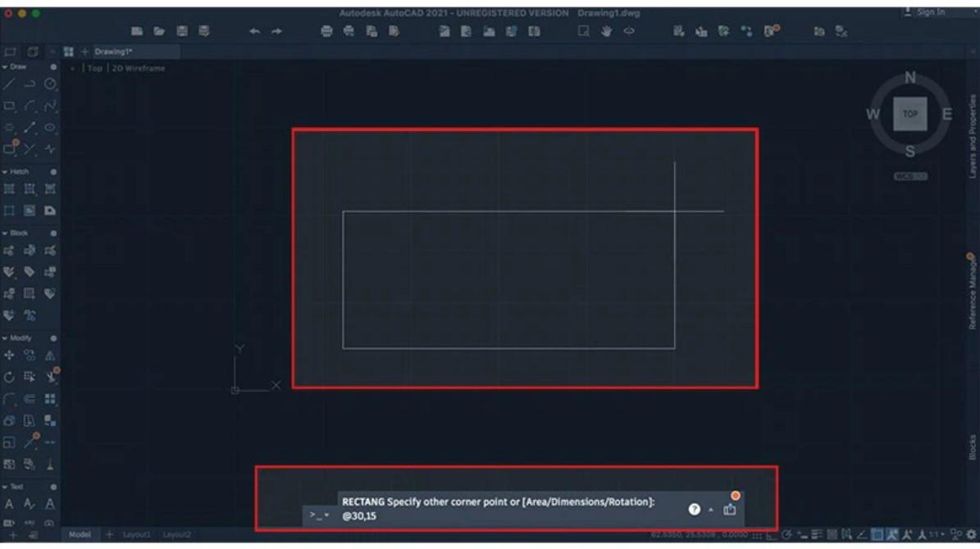Select the Offset tool in Modify panel
This screenshot has width=980, height=549.
[30, 398]
